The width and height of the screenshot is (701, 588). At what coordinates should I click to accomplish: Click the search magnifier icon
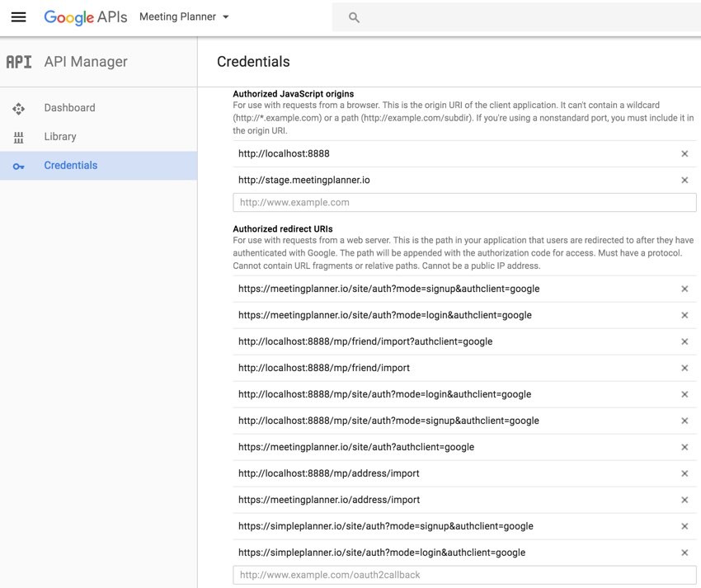354,17
